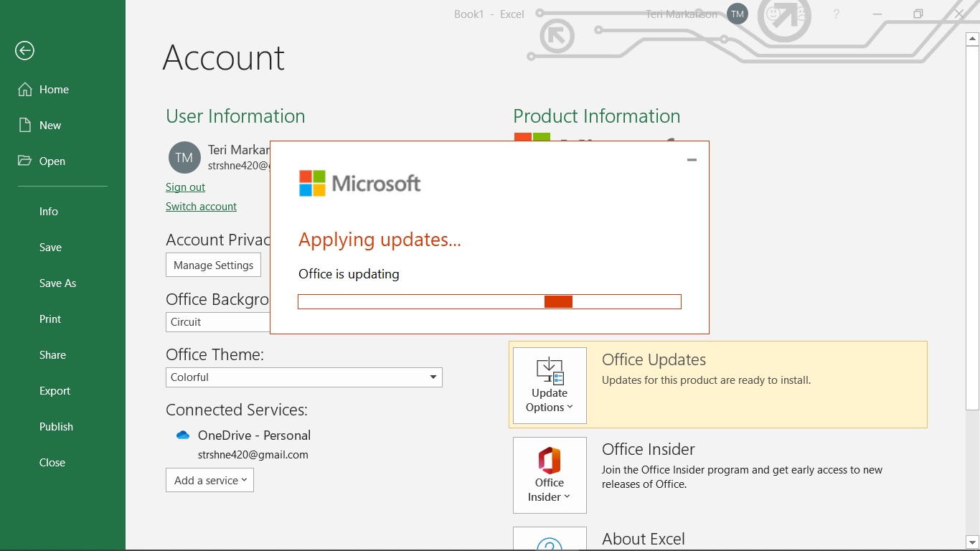Open the Office Insider dropdown button
The width and height of the screenshot is (980, 551).
tap(550, 475)
